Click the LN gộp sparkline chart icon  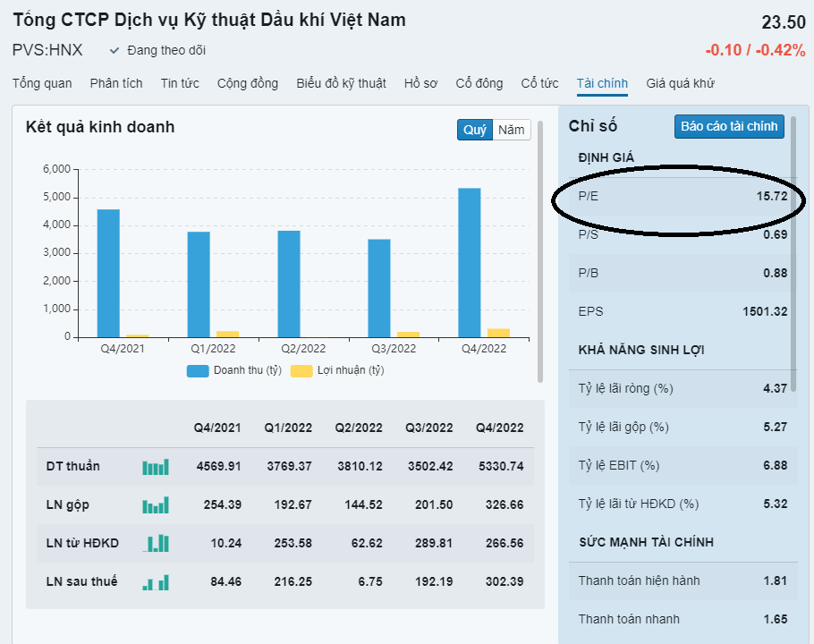pyautogui.click(x=155, y=505)
